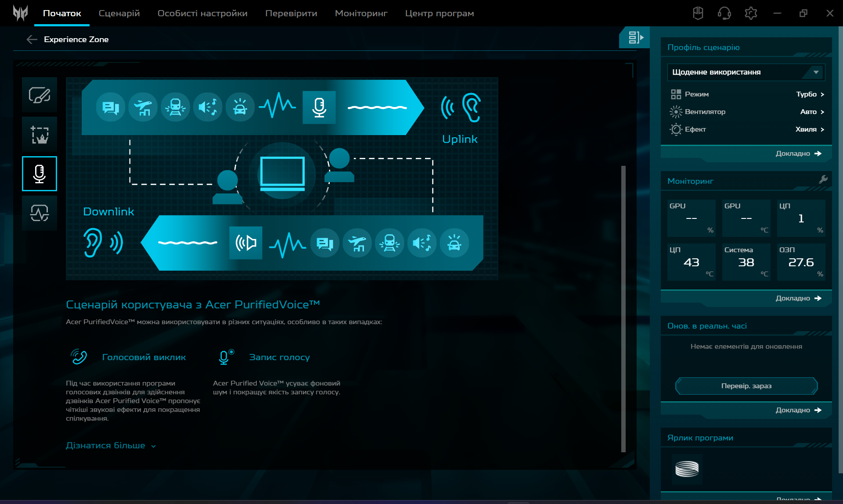Open the pulse monitor sidebar icon
Screen dimensions: 843x504
coord(40,213)
